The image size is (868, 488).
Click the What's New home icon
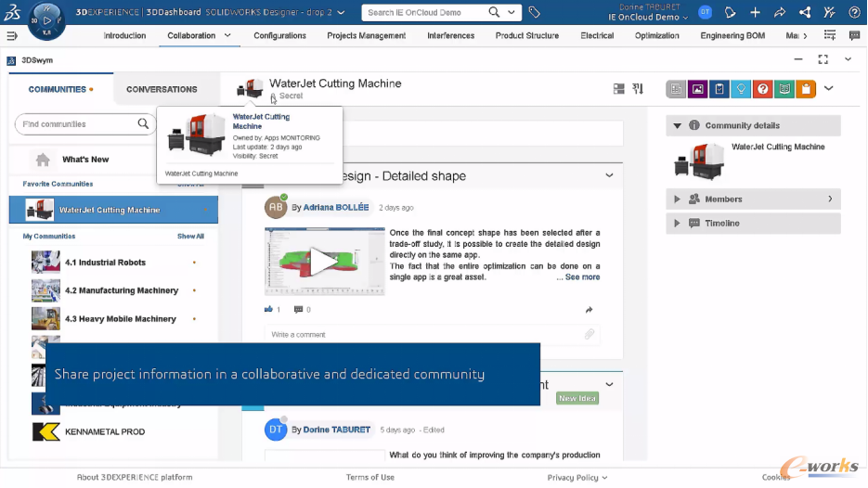[x=43, y=160]
